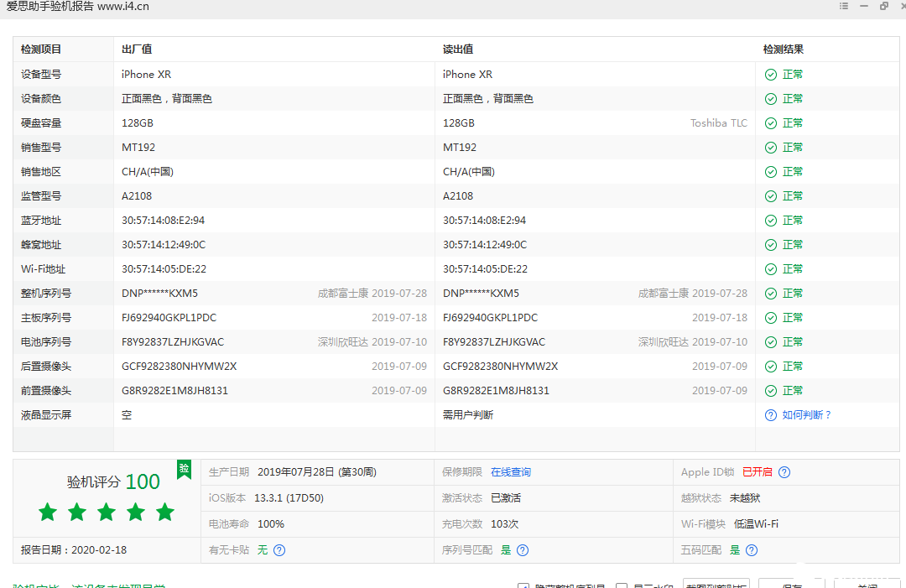The height and width of the screenshot is (588, 906).
Task: Click the green check icon in 主板序列号 row
Action: coord(771,318)
